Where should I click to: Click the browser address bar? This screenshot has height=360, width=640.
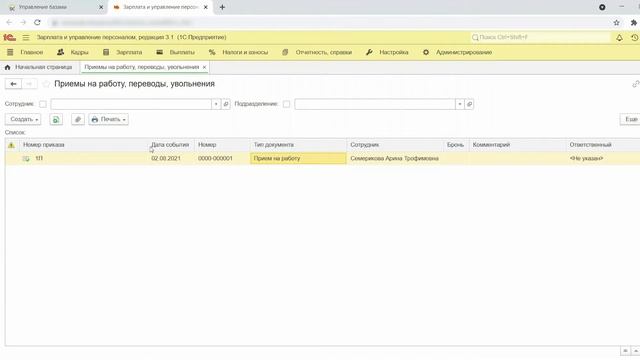click(327, 22)
